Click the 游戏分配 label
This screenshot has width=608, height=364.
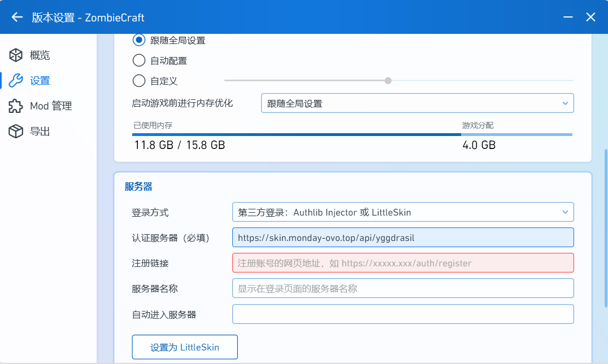click(477, 125)
